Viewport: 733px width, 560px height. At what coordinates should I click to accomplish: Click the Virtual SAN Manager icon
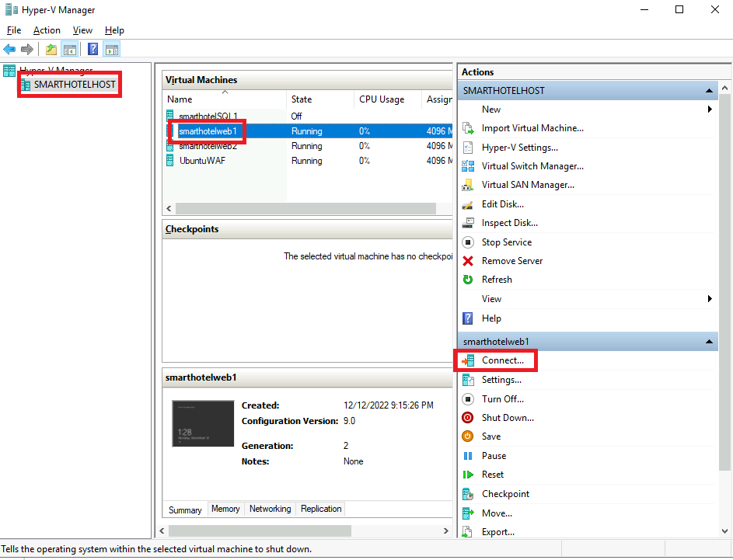point(467,185)
